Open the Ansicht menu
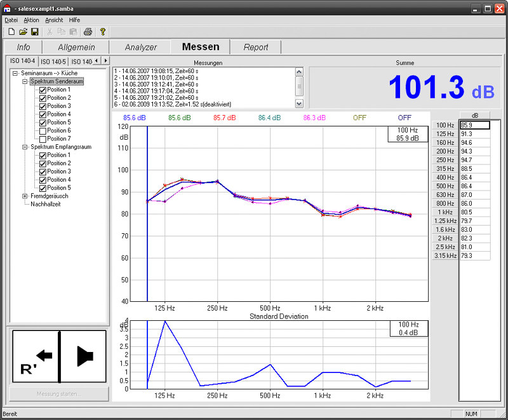This screenshot has width=508, height=420. coord(54,20)
